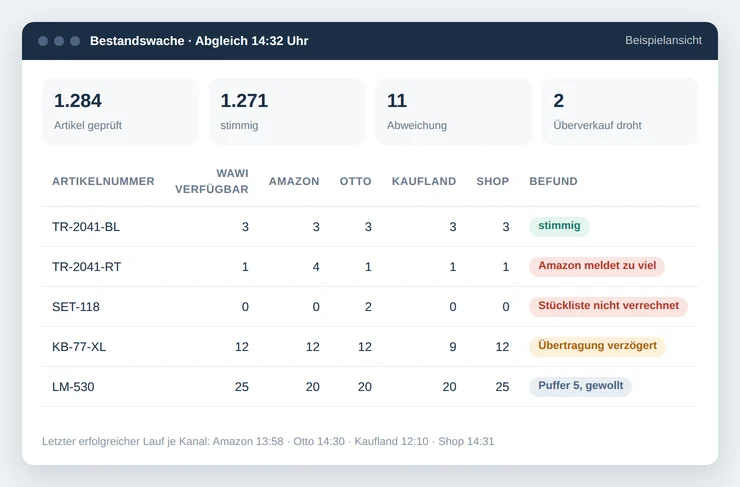Click the KAUFLAND column header
The width and height of the screenshot is (740, 487).
(x=424, y=181)
